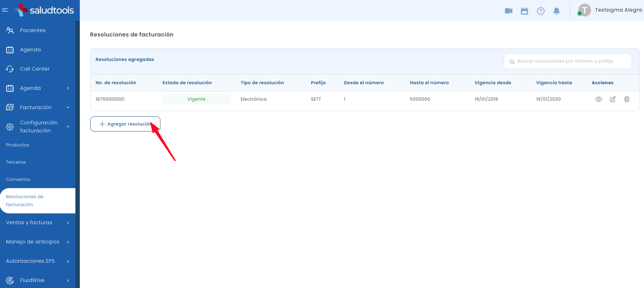This screenshot has width=644, height=288.
Task: Click the help question mark icon
Action: tap(541, 11)
